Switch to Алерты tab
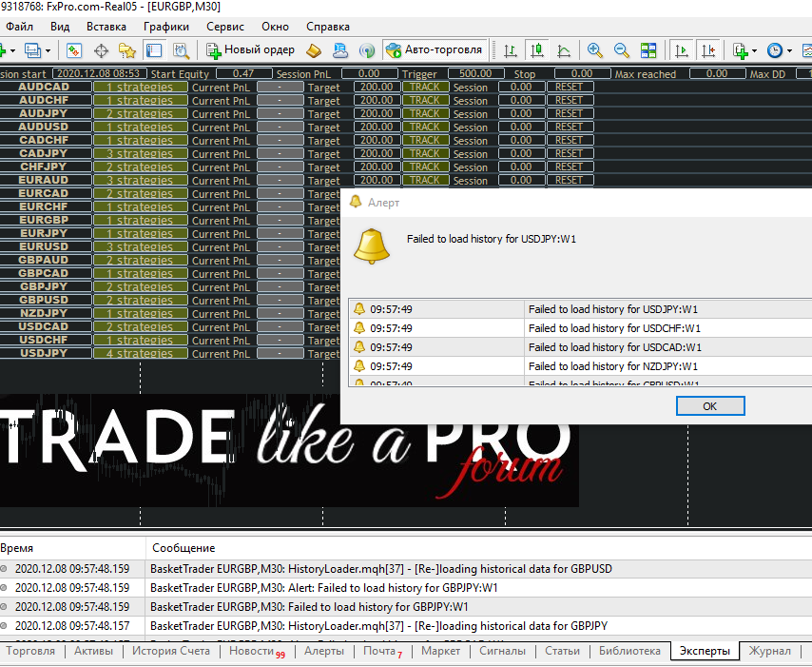This screenshot has width=812, height=667. tap(324, 651)
